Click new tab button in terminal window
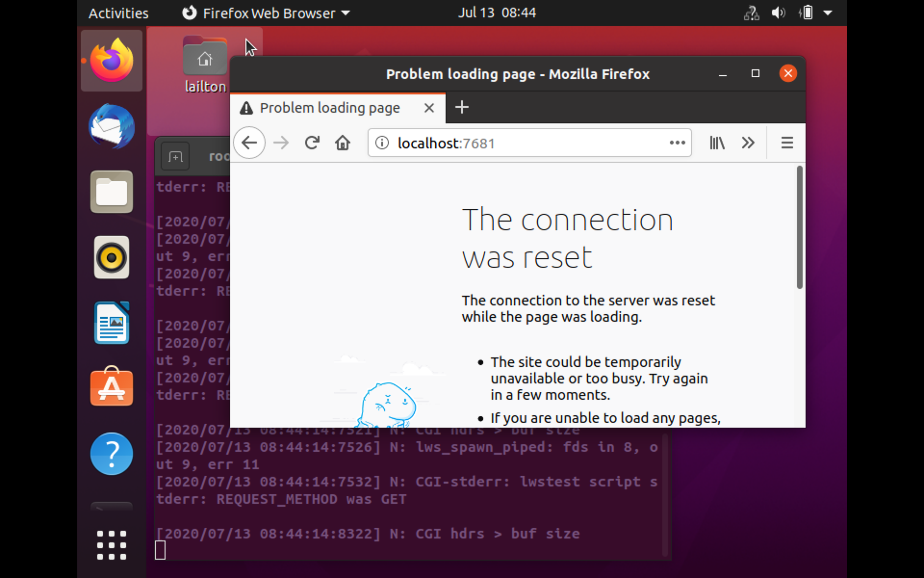 (175, 156)
